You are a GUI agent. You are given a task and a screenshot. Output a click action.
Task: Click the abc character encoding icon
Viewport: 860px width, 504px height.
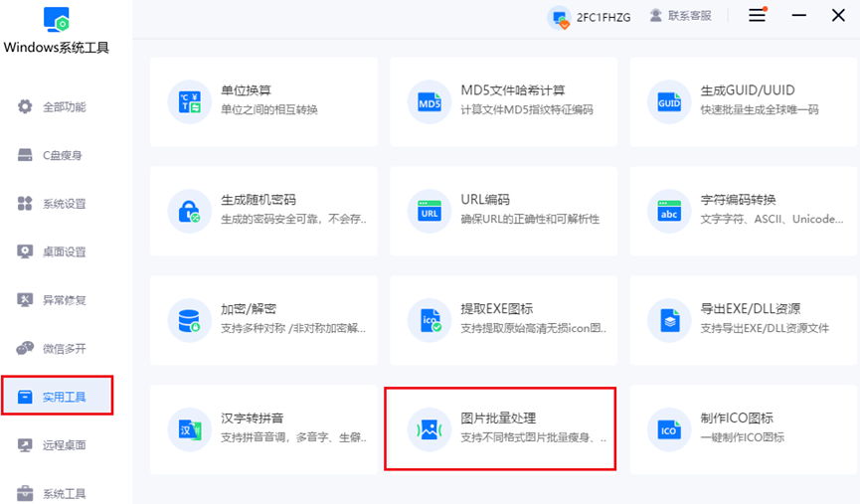tap(669, 211)
